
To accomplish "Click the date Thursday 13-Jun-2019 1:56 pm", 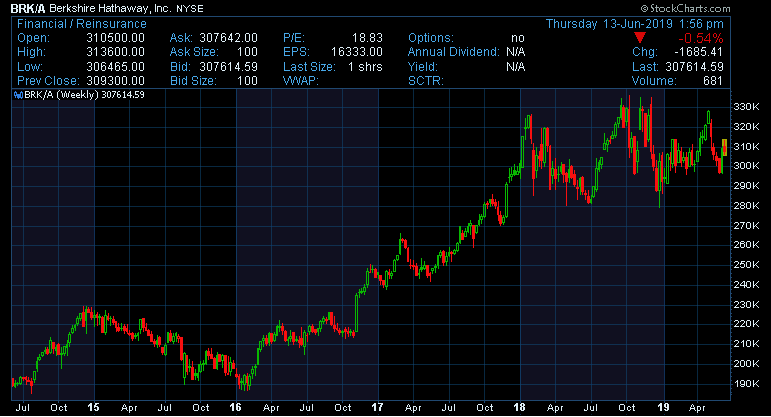I will (x=635, y=24).
